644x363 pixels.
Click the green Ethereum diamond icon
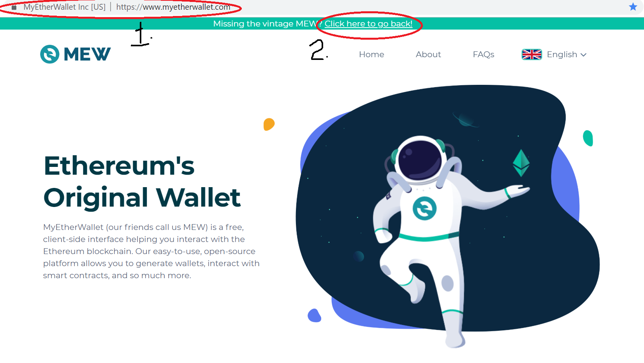(521, 163)
